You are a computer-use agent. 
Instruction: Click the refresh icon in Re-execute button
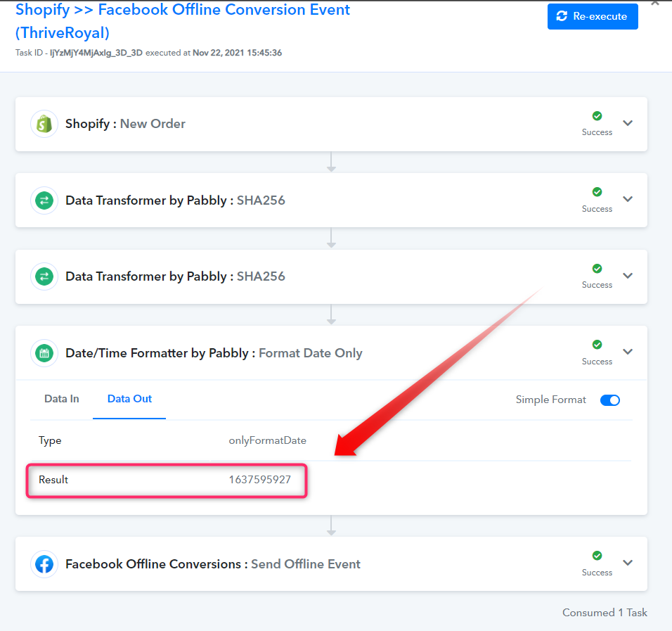point(562,16)
